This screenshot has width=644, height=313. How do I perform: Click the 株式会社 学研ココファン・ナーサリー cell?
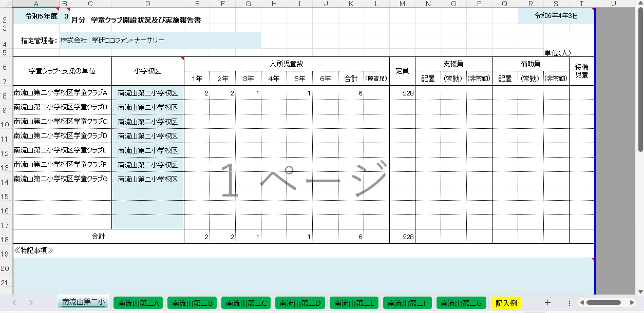tap(159, 40)
